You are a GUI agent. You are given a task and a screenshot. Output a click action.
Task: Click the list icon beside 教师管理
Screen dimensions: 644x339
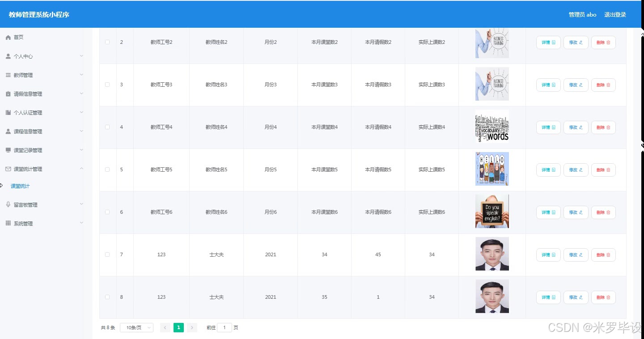tap(8, 75)
